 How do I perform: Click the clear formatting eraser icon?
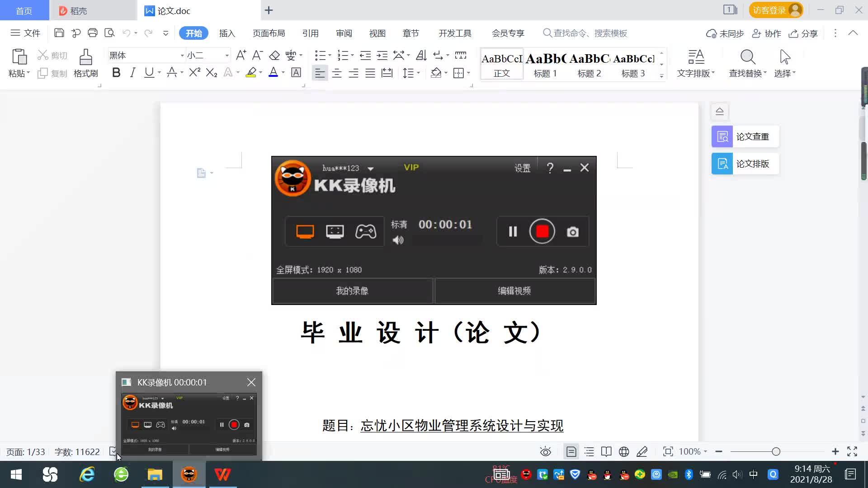[274, 56]
